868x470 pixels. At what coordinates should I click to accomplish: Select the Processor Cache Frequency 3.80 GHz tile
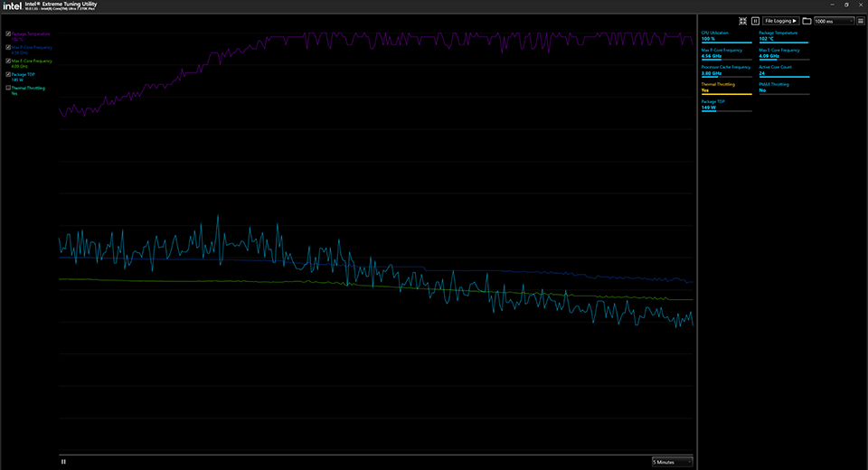click(726, 70)
